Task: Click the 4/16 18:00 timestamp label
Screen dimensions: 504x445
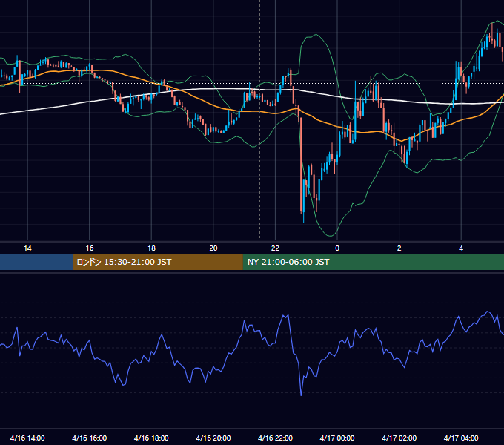Action: [x=151, y=438]
